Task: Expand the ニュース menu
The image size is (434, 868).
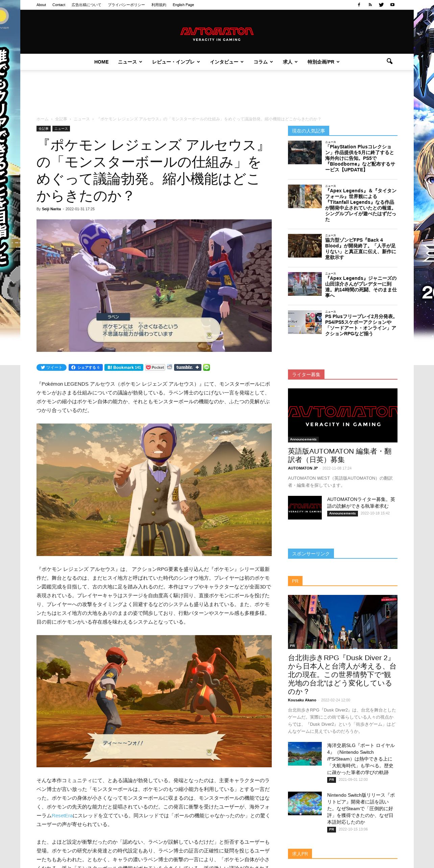Action: tap(130, 62)
